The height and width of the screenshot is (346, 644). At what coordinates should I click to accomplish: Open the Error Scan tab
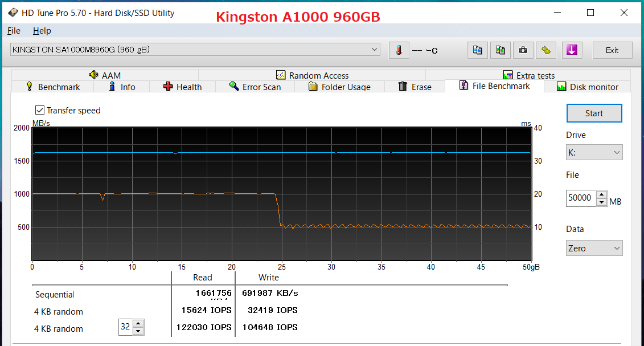pos(255,87)
